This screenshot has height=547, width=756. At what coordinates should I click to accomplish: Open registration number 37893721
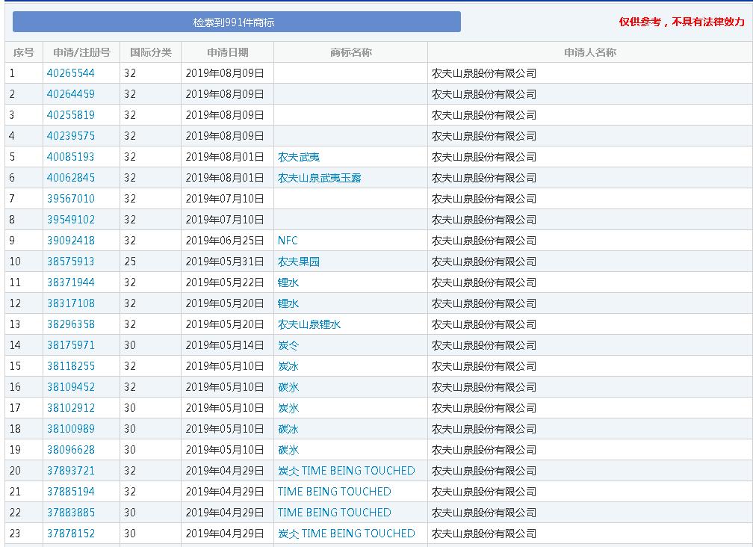71,471
